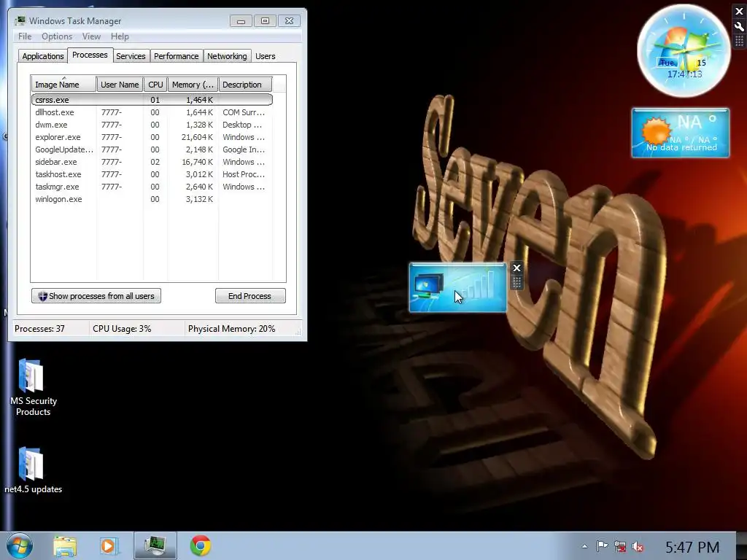747x560 pixels.
Task: Sort by Memory column header
Action: (193, 85)
